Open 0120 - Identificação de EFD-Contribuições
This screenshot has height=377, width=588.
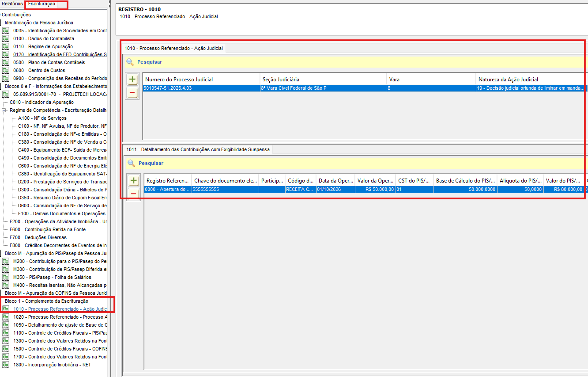point(60,54)
